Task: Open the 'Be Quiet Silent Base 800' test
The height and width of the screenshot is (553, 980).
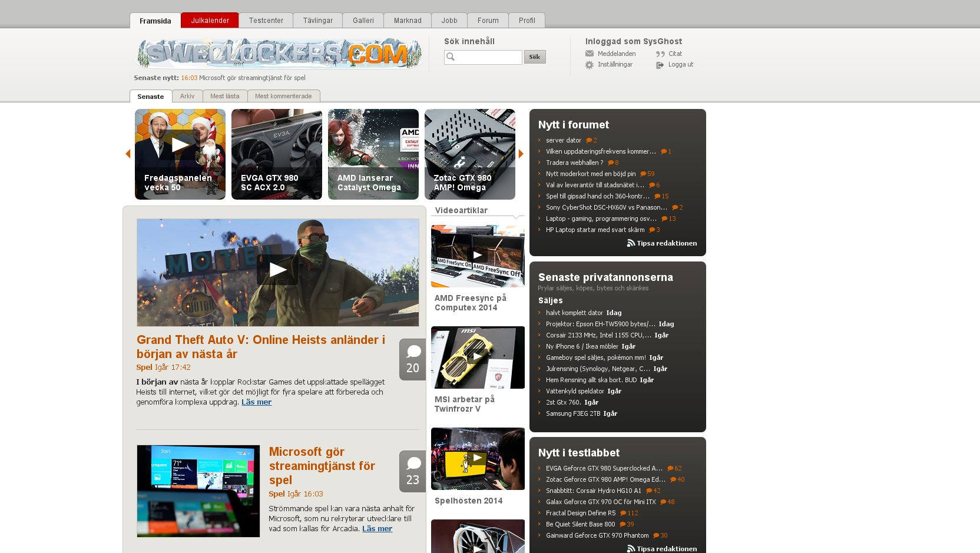Action: (x=580, y=524)
